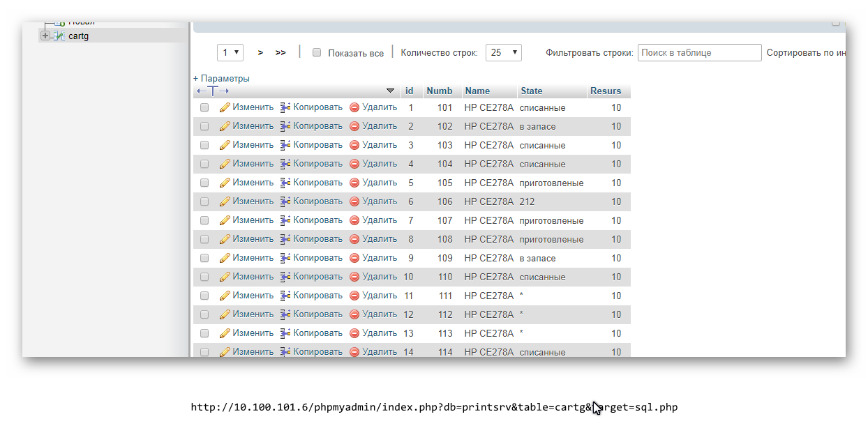Screen dimensions: 868x435
Task: Click the copy icon for row id 3
Action: tap(285, 145)
